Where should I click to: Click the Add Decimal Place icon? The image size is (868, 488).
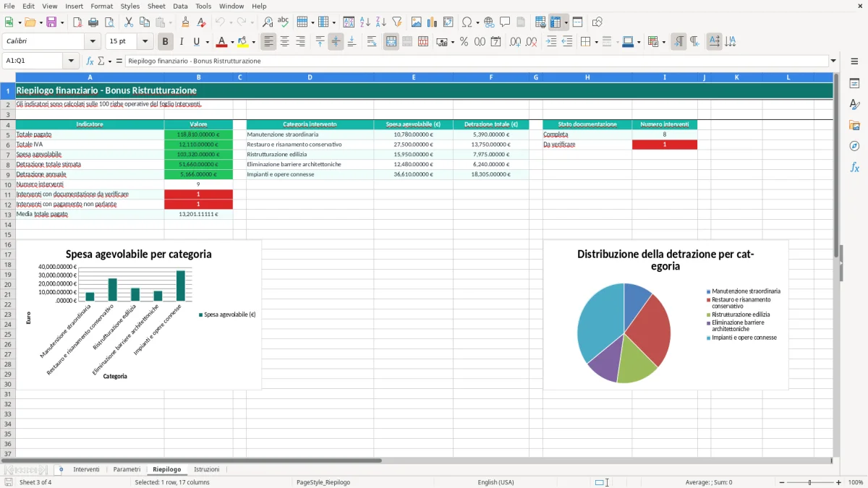pos(516,41)
